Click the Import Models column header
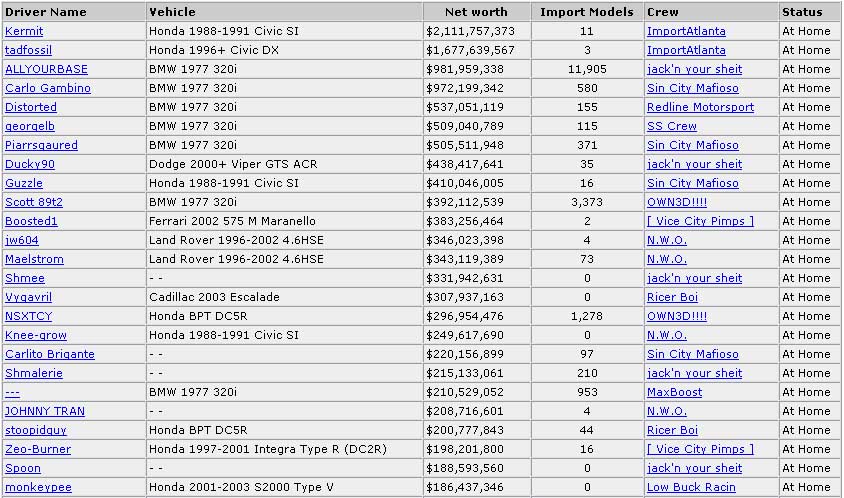This screenshot has width=844, height=498. (587, 12)
